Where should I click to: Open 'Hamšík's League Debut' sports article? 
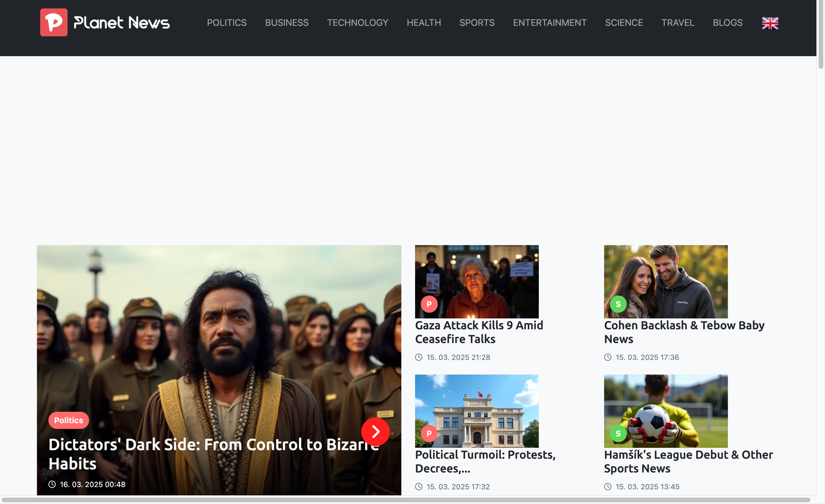pos(688,462)
